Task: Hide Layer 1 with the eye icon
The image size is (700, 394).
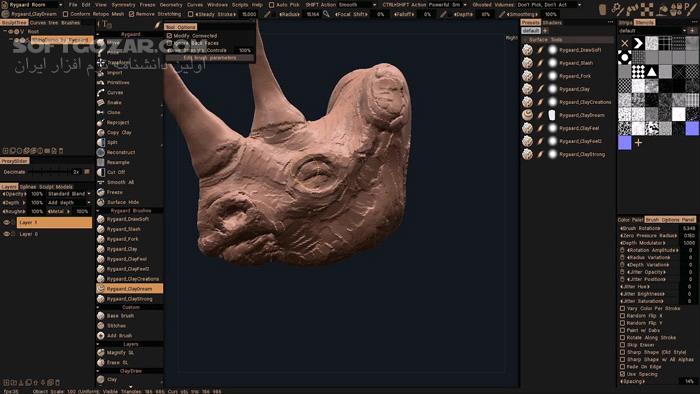Action: click(6, 222)
